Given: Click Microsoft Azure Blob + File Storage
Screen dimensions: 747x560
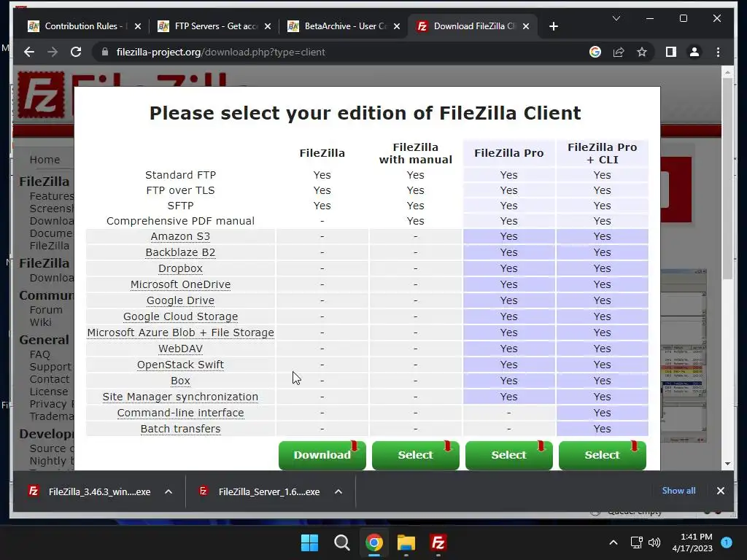Looking at the screenshot, I should coord(180,332).
